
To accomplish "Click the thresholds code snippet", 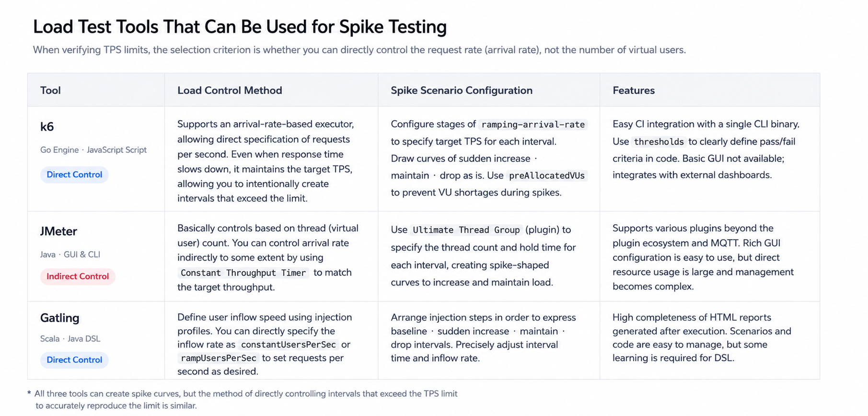I will tap(659, 142).
